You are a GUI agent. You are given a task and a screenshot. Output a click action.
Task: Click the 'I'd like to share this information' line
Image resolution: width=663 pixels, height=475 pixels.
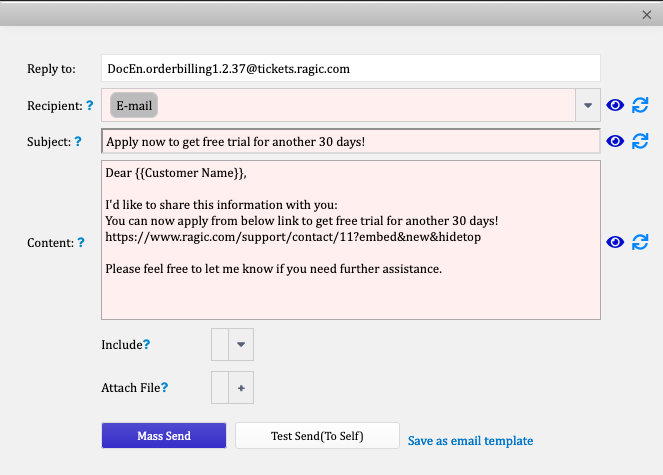point(222,205)
